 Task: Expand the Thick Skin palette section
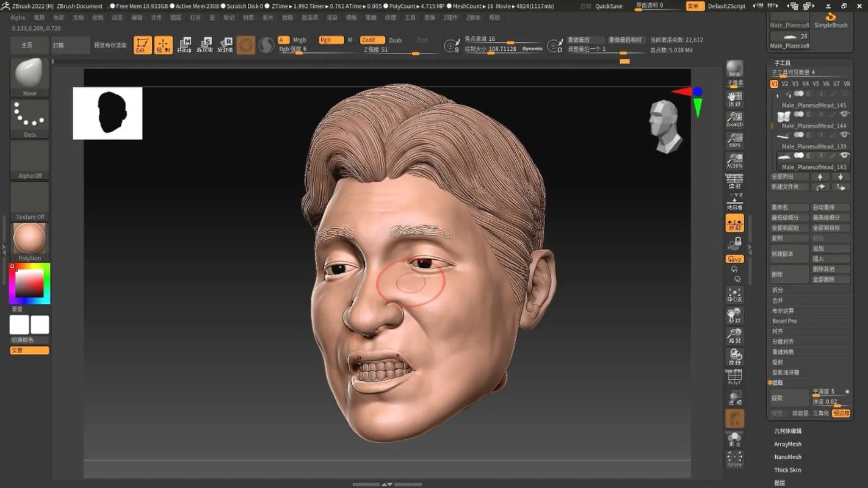[x=787, y=470]
